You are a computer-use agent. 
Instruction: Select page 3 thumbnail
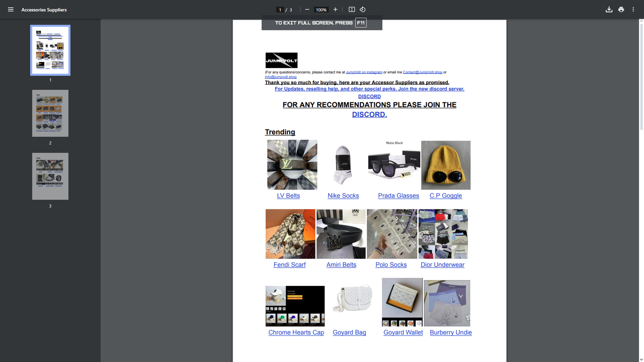[x=50, y=176]
